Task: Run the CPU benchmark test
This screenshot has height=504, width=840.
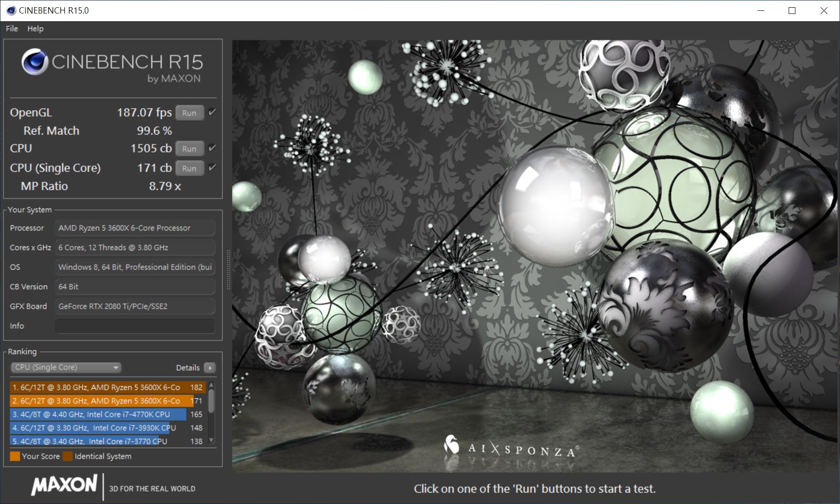Action: point(189,148)
